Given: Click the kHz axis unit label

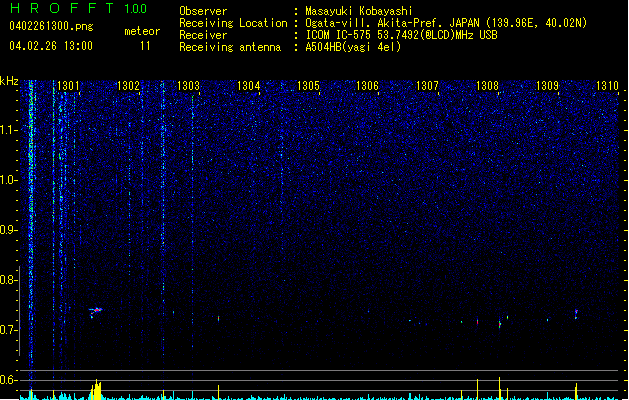Looking at the screenshot, I should 9,81.
